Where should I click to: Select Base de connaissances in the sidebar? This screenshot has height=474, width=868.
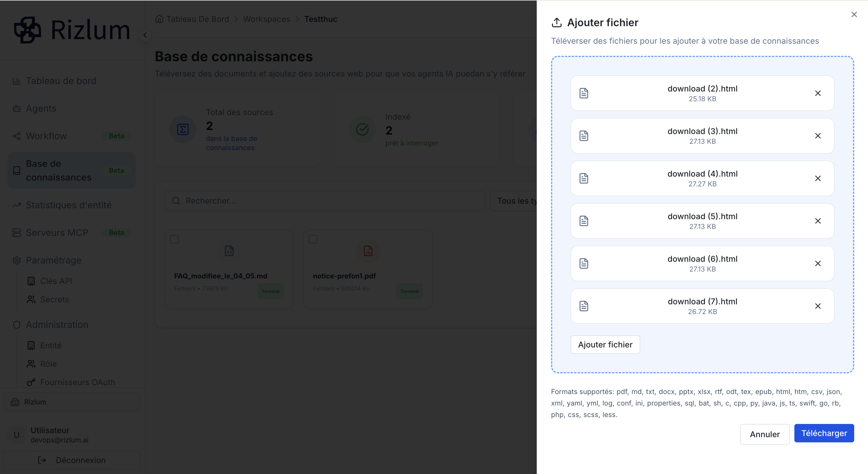(71, 171)
